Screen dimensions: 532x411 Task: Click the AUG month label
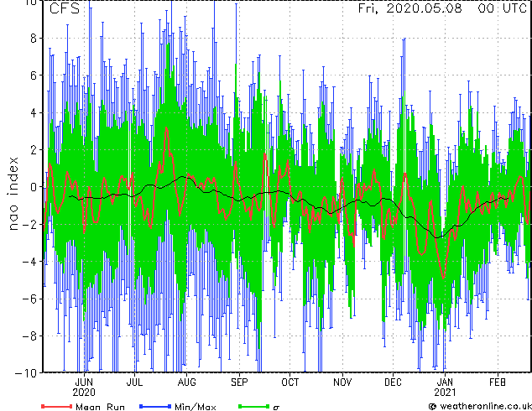[186, 382]
